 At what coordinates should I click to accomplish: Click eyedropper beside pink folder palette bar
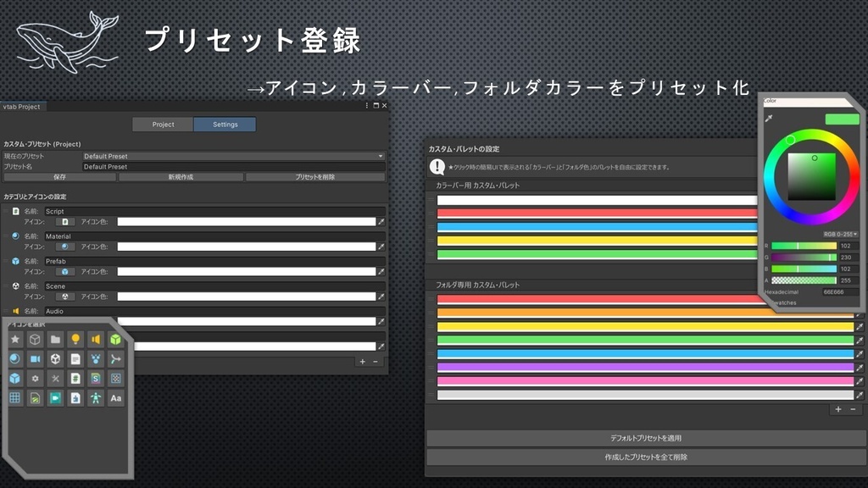[860, 381]
